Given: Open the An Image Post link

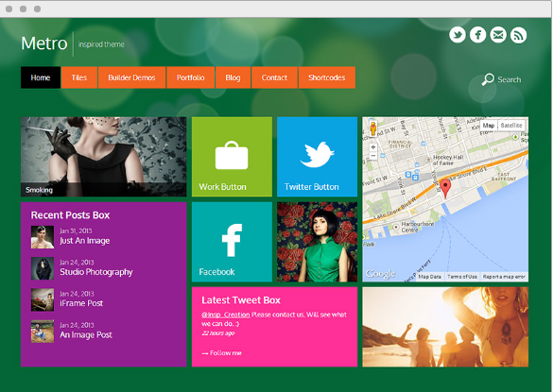Looking at the screenshot, I should 86,334.
